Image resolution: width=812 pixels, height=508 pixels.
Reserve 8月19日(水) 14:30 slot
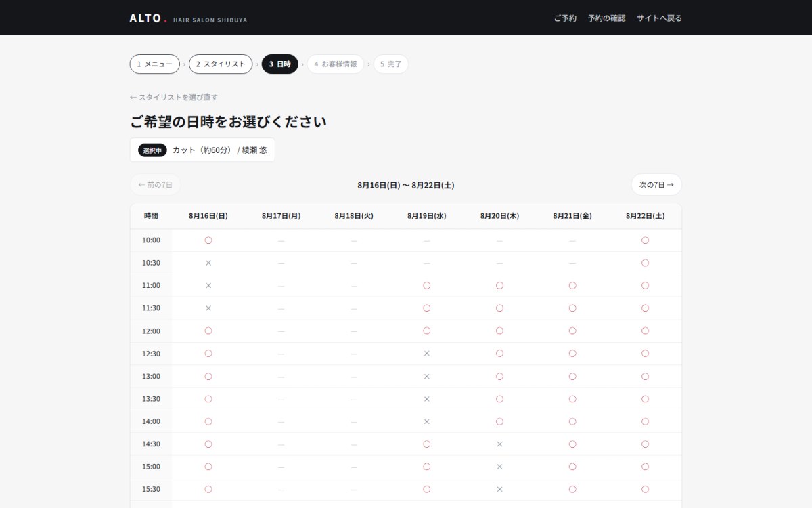click(426, 444)
